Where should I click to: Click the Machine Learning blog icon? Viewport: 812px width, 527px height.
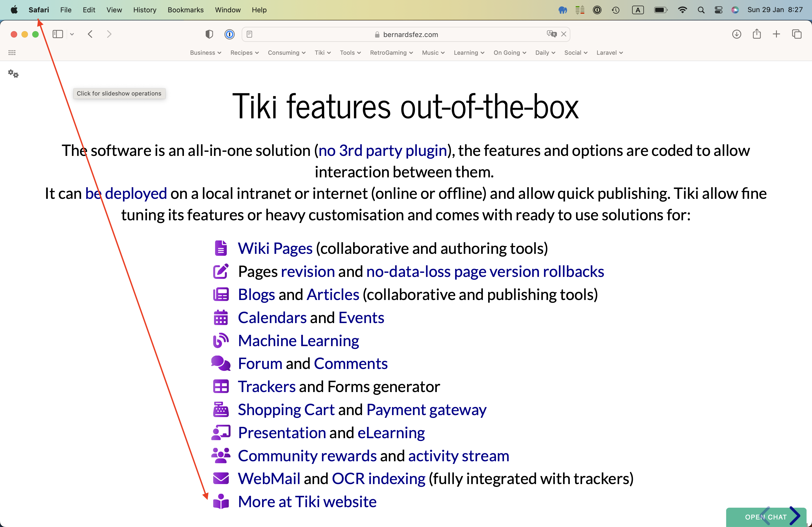click(x=221, y=341)
